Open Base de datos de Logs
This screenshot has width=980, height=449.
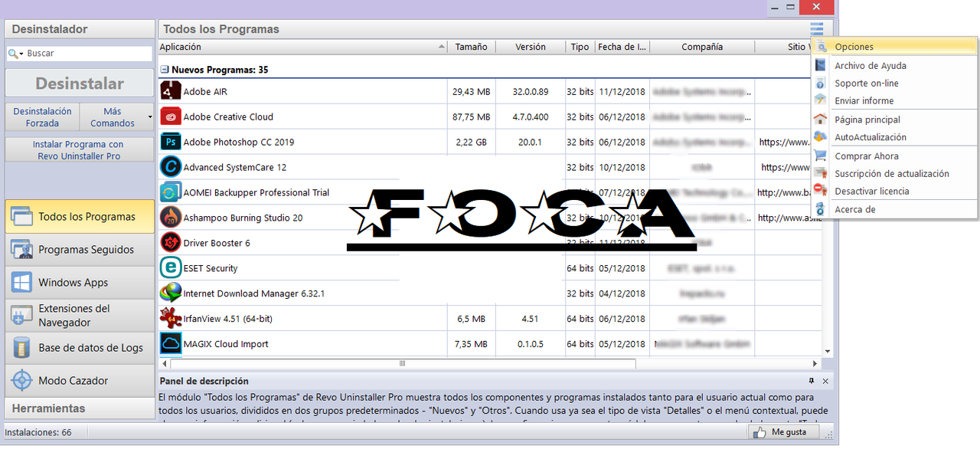pos(80,348)
